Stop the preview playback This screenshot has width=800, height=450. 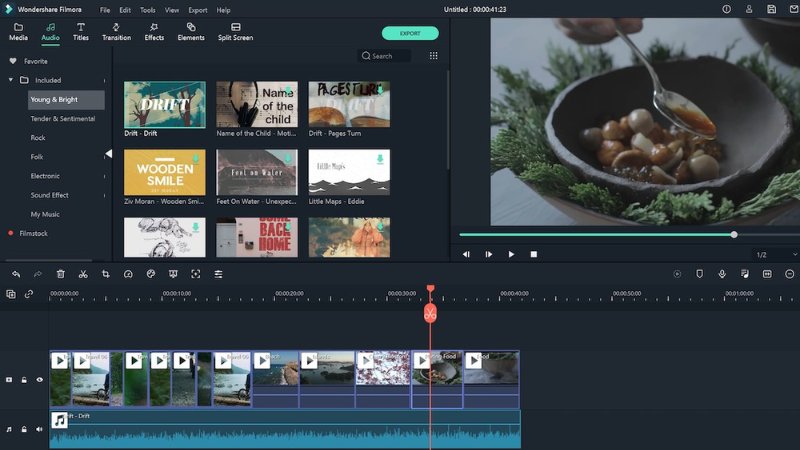(x=534, y=254)
